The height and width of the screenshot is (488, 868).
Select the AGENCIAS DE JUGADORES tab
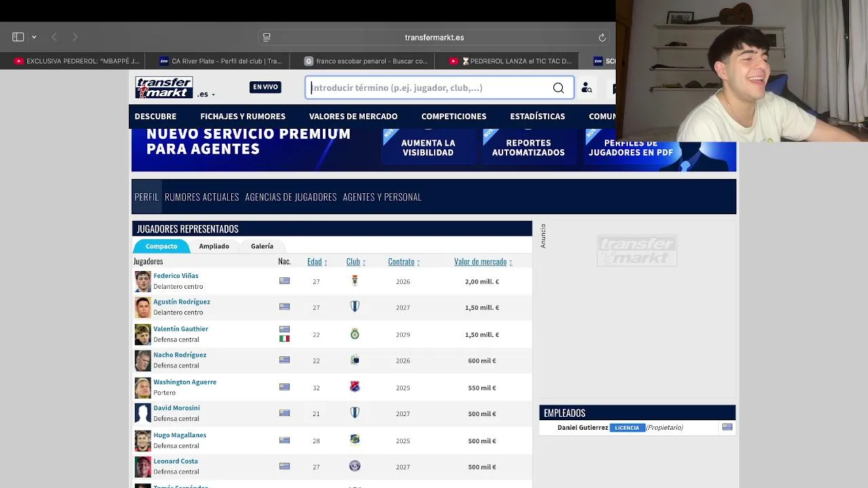pyautogui.click(x=291, y=197)
